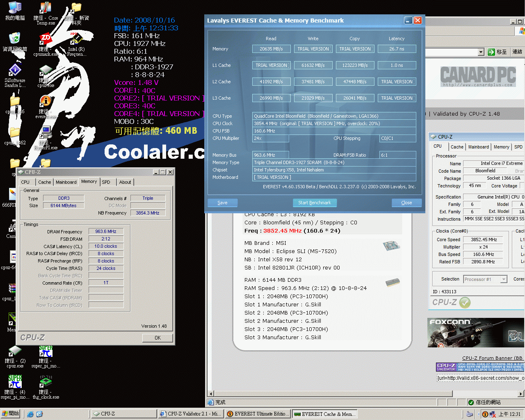Switch to CPU-Z Validator 2.1 taskbar button

(x=191, y=414)
